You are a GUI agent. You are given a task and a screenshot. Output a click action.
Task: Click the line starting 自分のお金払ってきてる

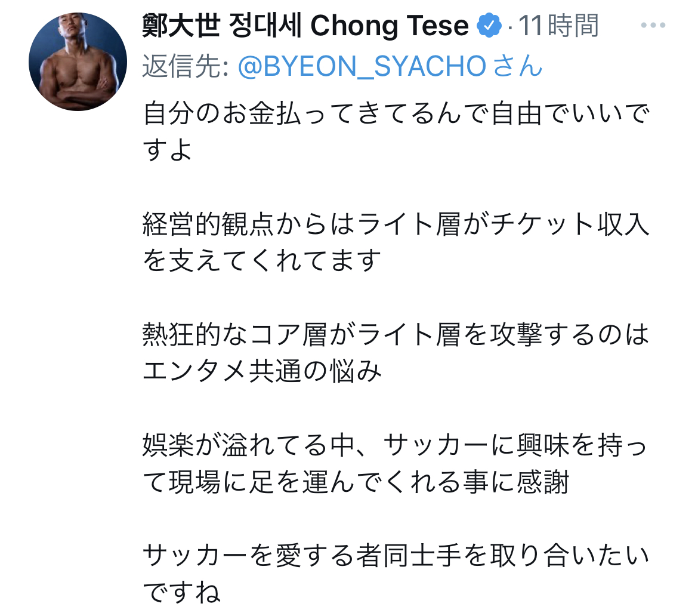click(x=396, y=114)
